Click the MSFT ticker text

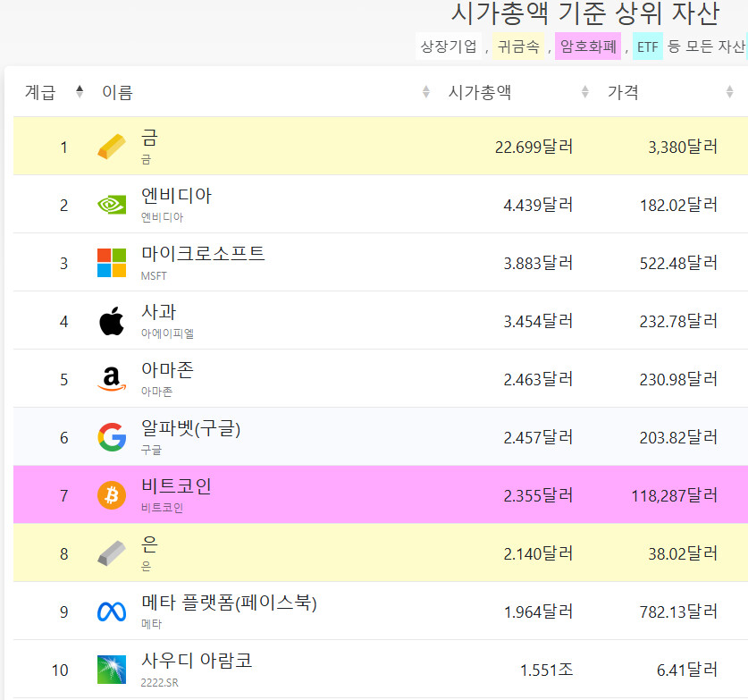(x=154, y=276)
